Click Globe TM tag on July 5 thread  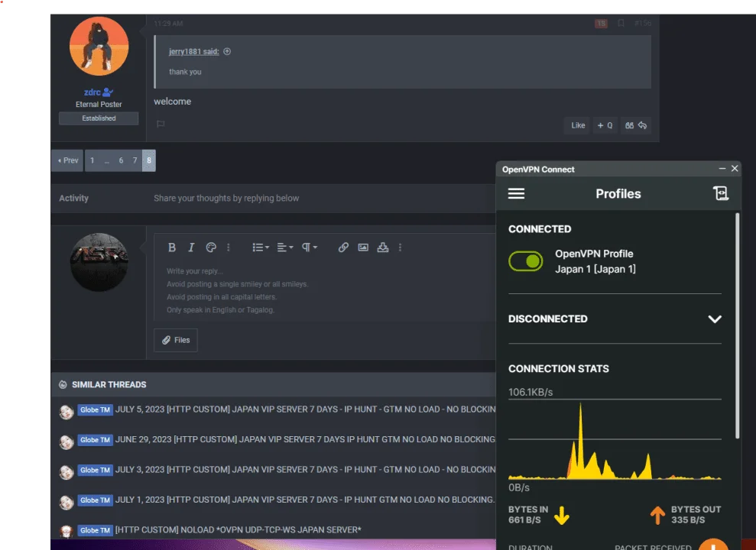pyautogui.click(x=95, y=410)
